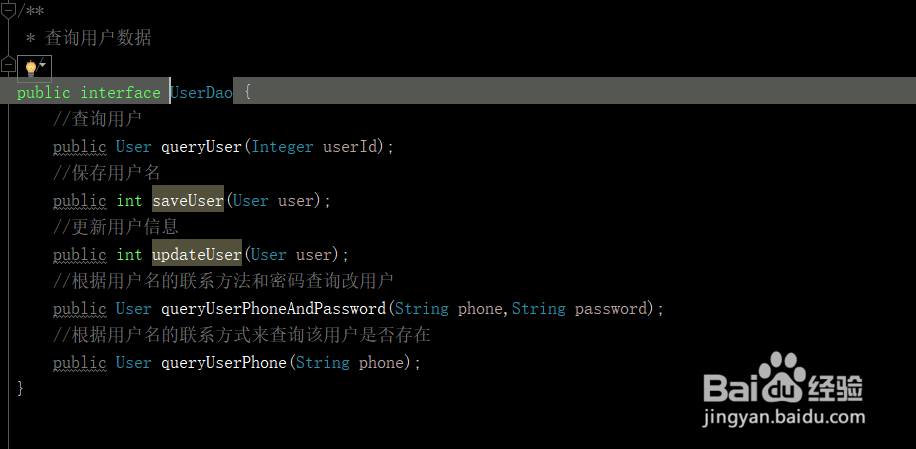This screenshot has height=449, width=916.
Task: Toggle fold marker beside lightbulb
Action: (8, 64)
